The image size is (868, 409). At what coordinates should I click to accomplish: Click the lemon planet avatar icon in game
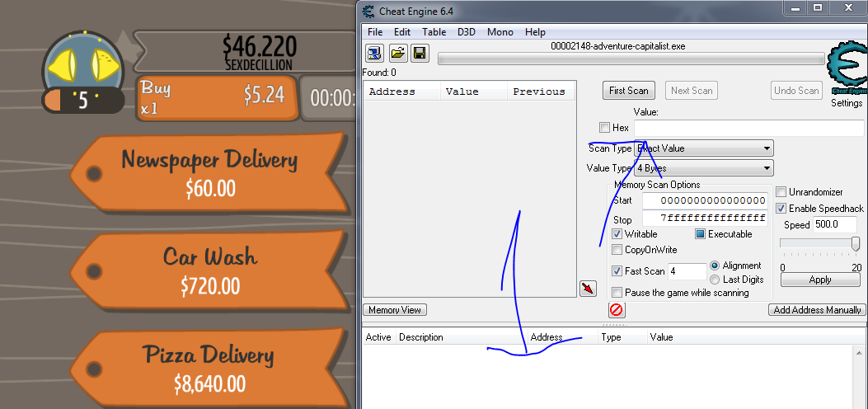point(83,62)
